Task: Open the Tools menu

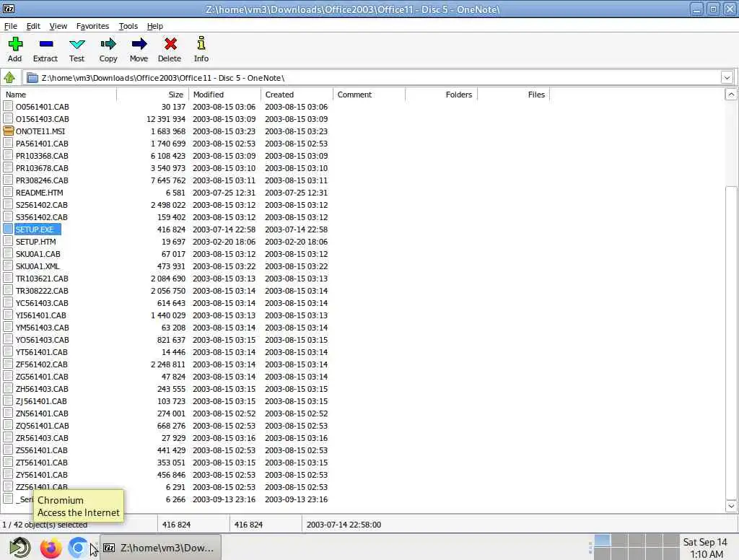Action: (x=128, y=26)
